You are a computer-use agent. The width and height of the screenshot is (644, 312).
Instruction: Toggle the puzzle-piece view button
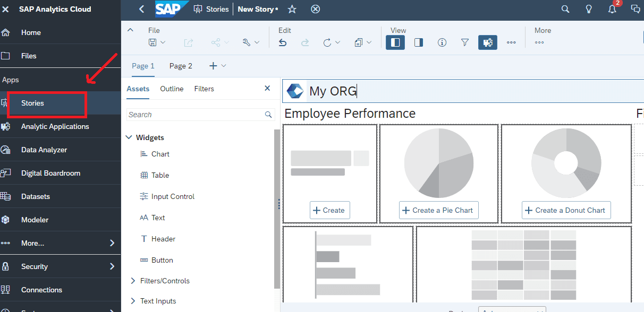click(x=488, y=42)
